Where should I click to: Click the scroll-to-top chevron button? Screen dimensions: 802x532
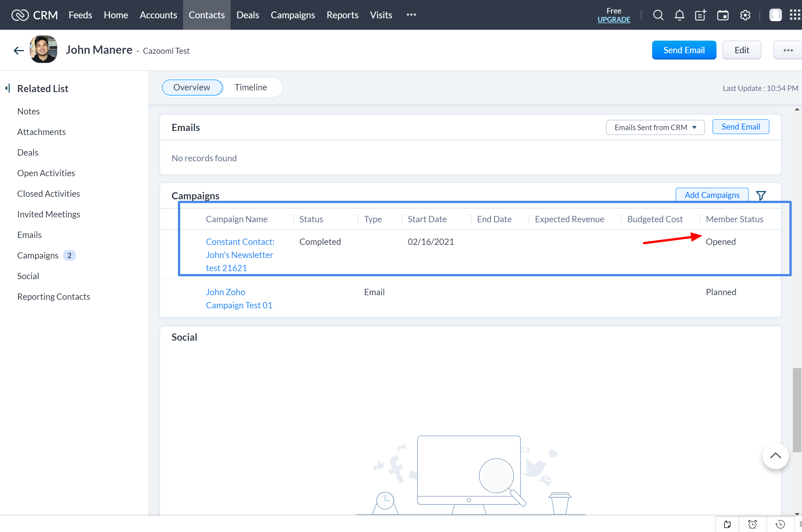click(x=775, y=456)
